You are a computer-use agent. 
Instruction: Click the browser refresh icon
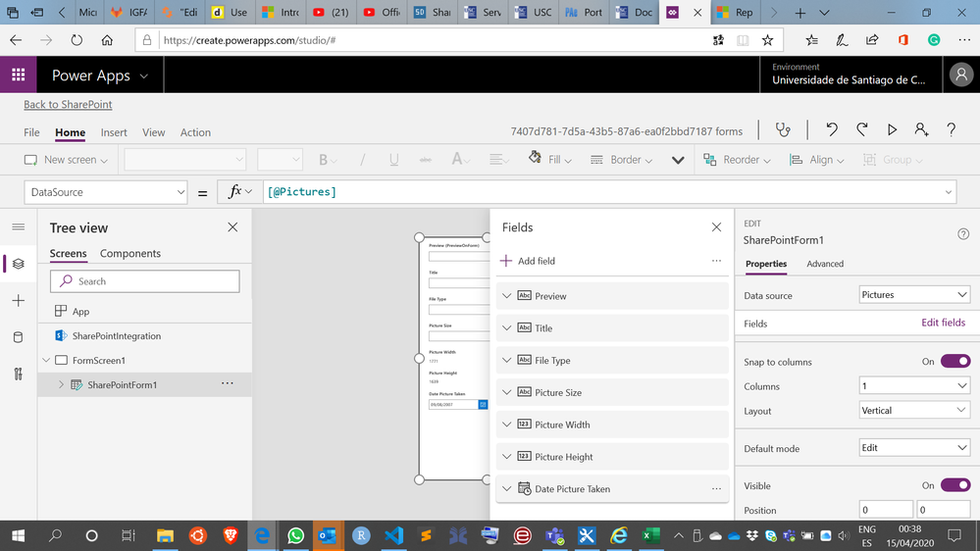click(x=77, y=40)
